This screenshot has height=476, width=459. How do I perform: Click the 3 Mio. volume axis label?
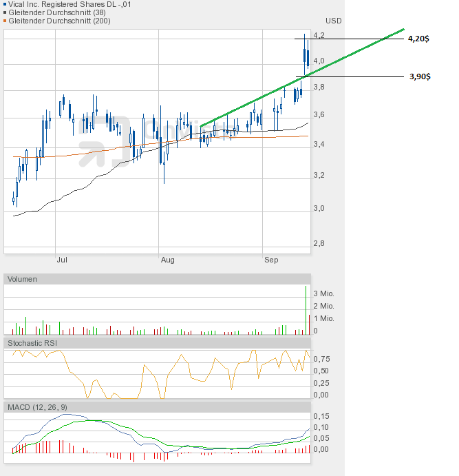[324, 293]
